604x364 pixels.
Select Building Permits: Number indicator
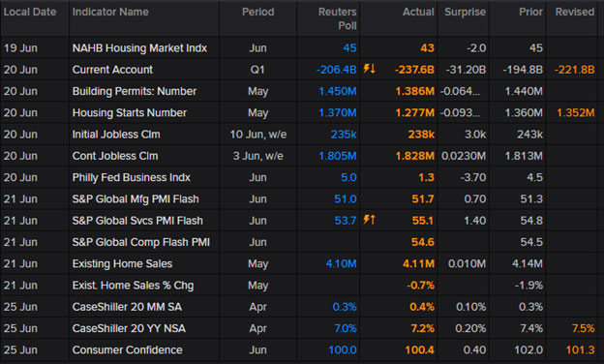134,91
